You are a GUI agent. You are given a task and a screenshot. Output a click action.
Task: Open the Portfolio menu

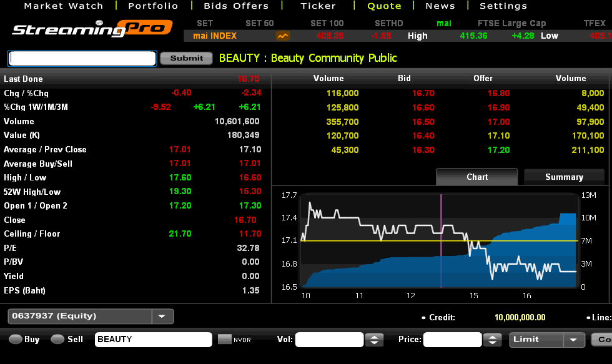153,6
